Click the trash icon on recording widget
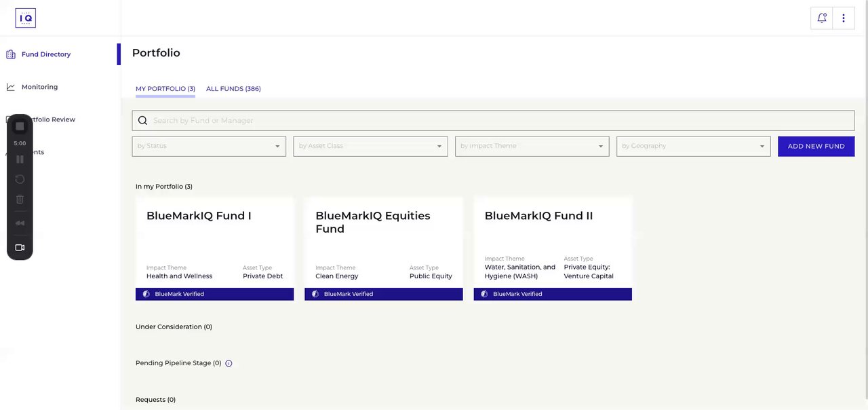 (x=20, y=200)
